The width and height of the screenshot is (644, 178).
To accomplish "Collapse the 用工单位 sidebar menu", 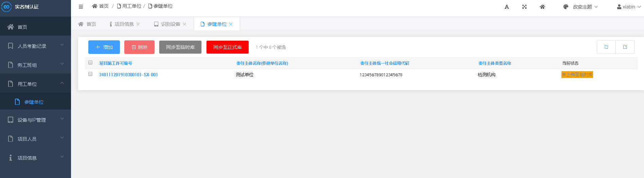I will 35,84.
